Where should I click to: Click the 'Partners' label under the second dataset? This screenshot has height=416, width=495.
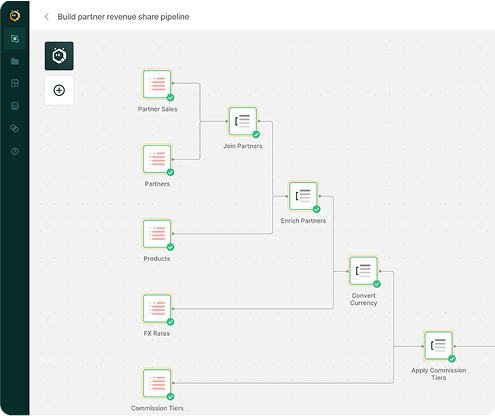(157, 184)
